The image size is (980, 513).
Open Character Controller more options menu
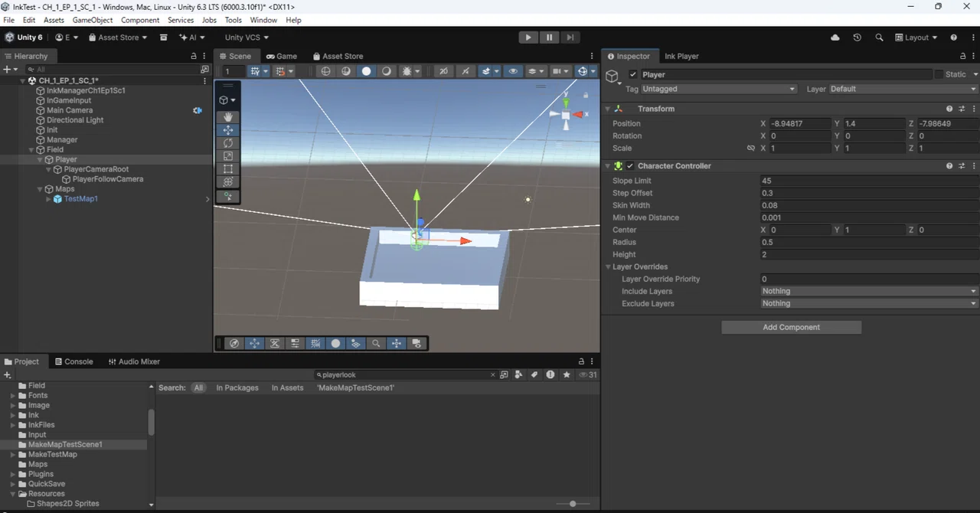[x=972, y=166]
